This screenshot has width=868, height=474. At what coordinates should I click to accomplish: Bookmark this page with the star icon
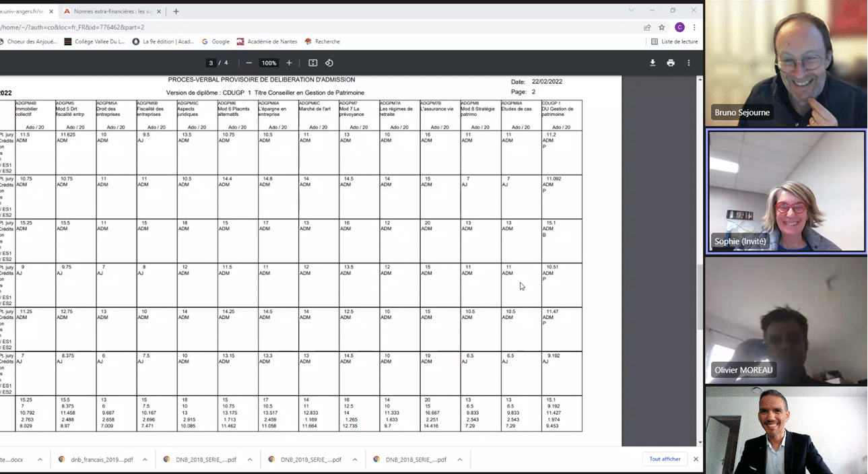[x=662, y=27]
